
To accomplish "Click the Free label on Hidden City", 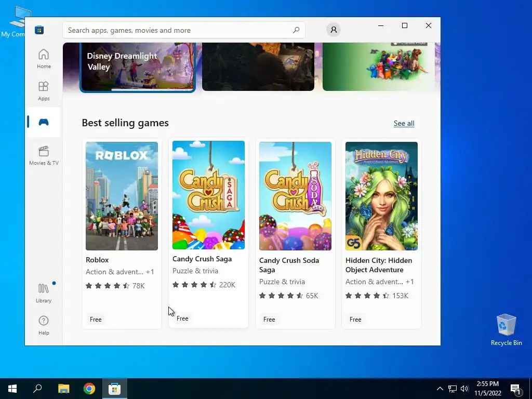I will (x=355, y=320).
